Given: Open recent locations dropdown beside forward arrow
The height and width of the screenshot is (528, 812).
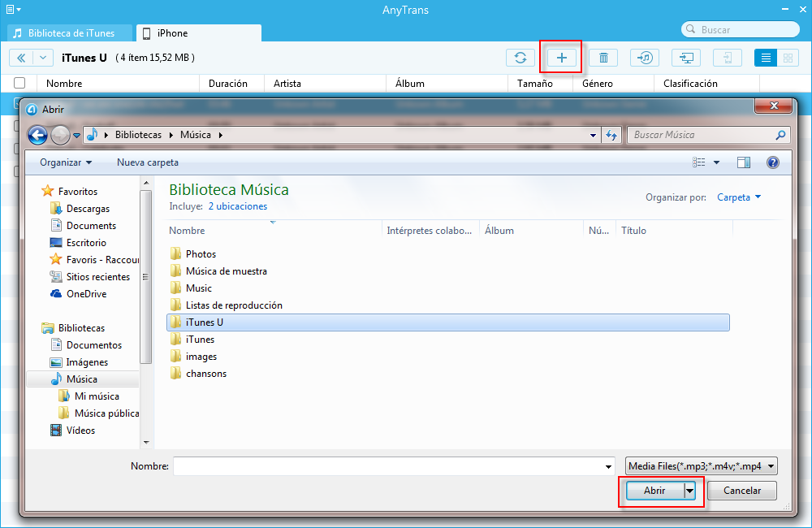Looking at the screenshot, I should pos(76,135).
